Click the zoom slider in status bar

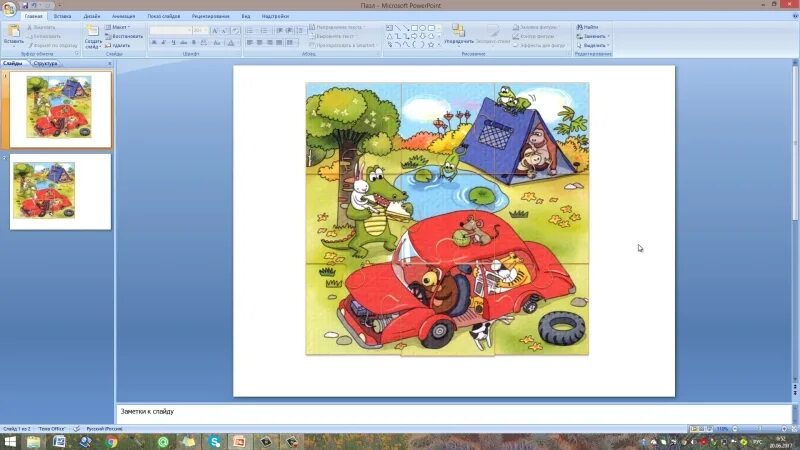pos(759,429)
